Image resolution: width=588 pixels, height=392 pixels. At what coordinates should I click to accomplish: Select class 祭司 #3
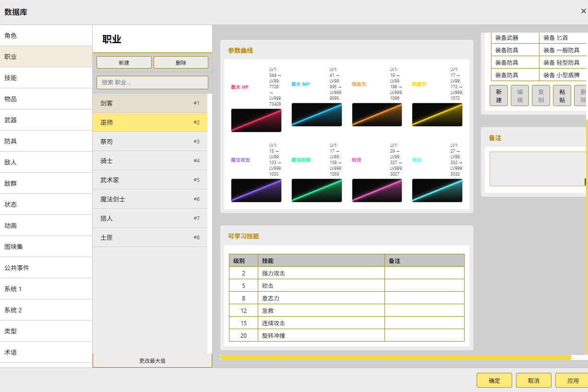[150, 142]
